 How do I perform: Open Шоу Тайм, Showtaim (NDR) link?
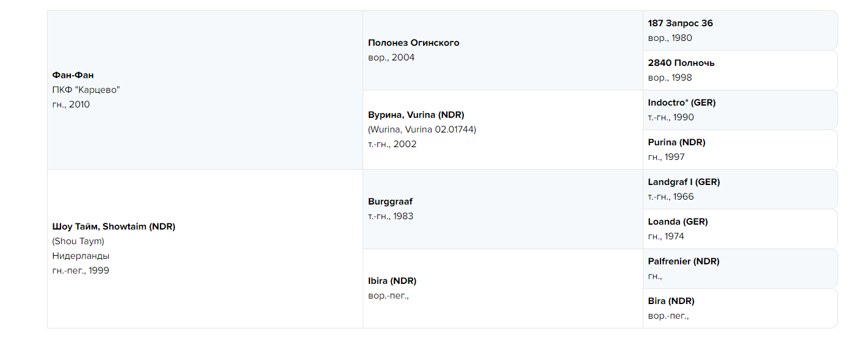click(x=114, y=226)
